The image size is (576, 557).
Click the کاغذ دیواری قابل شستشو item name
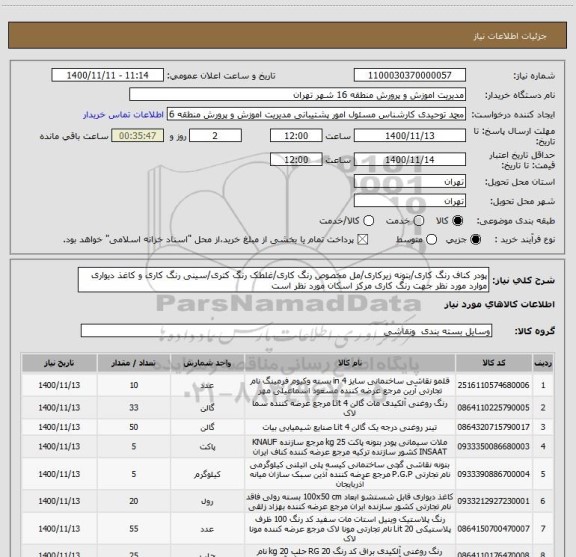350,502
